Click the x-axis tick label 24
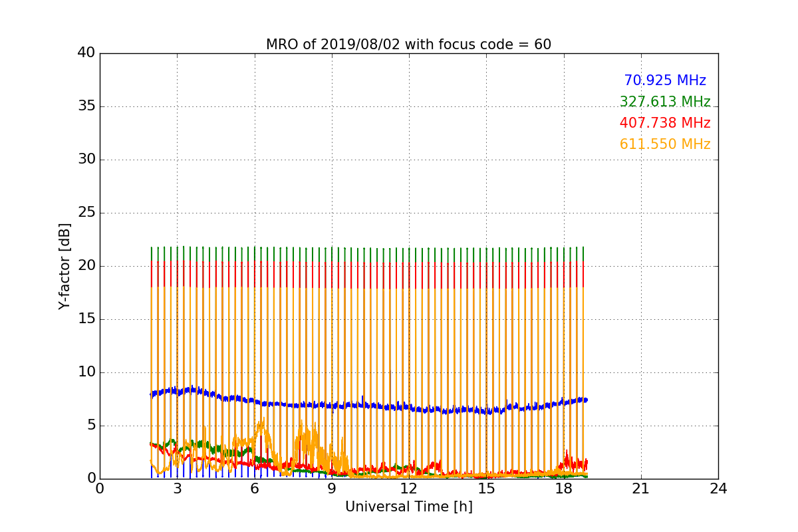Screen dimensions: 798x532 718,489
